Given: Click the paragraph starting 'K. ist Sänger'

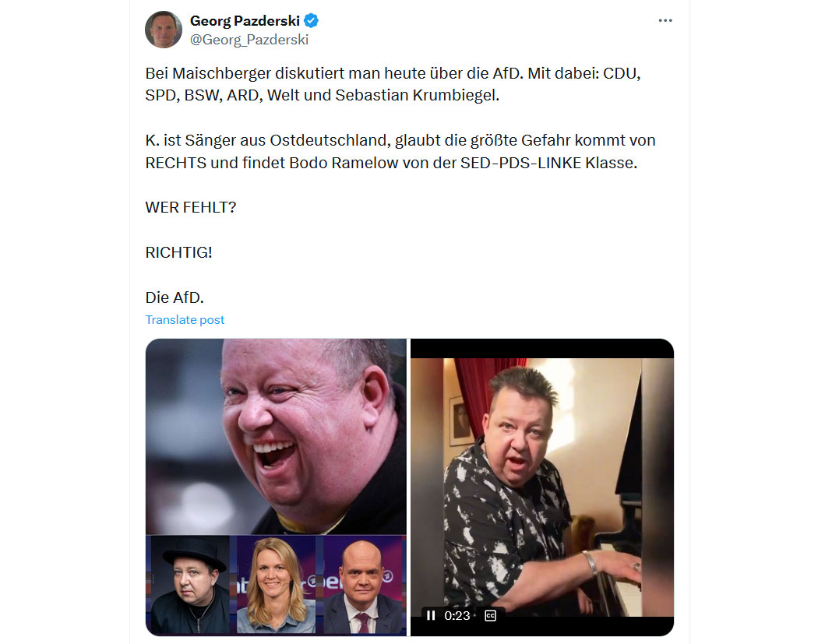Looking at the screenshot, I should 400,151.
